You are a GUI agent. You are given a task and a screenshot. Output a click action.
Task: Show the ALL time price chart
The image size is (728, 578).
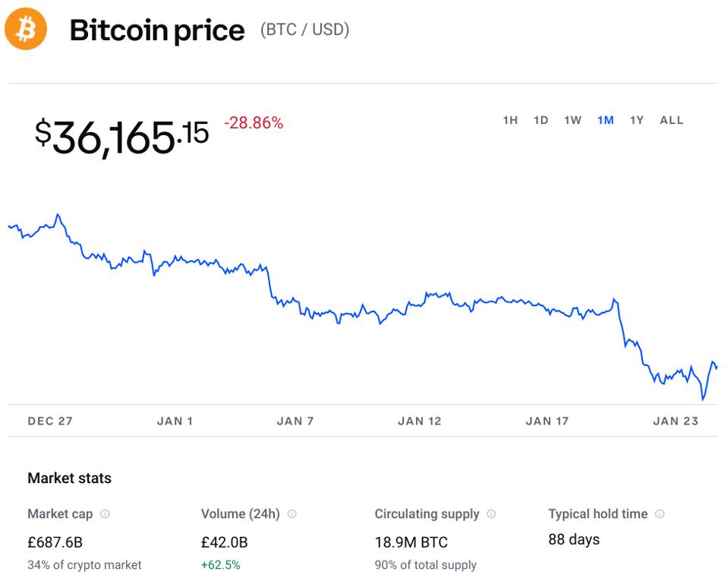672,120
